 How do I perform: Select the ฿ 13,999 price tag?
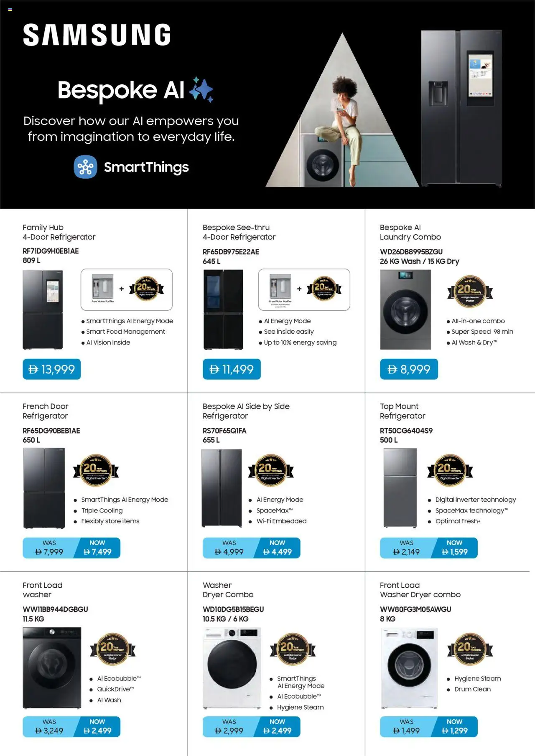coord(51,369)
